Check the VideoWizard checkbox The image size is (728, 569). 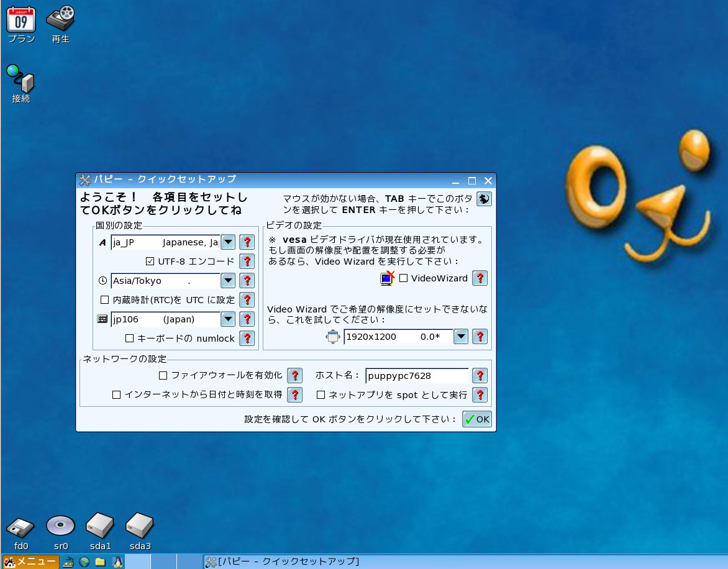(x=404, y=278)
